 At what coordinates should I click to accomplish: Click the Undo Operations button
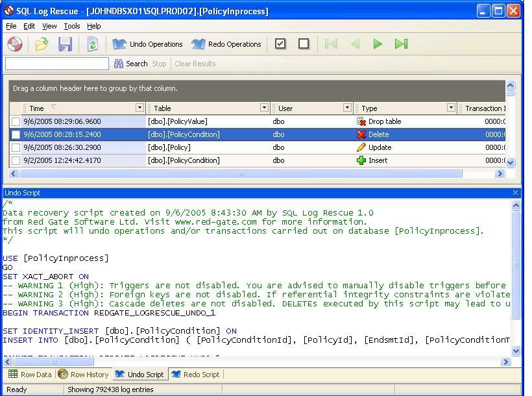pyautogui.click(x=148, y=44)
